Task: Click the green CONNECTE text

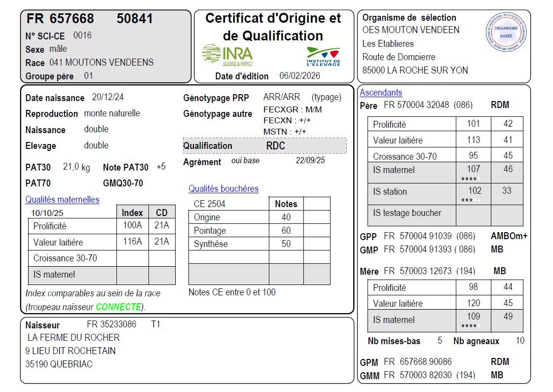Action: [118, 307]
